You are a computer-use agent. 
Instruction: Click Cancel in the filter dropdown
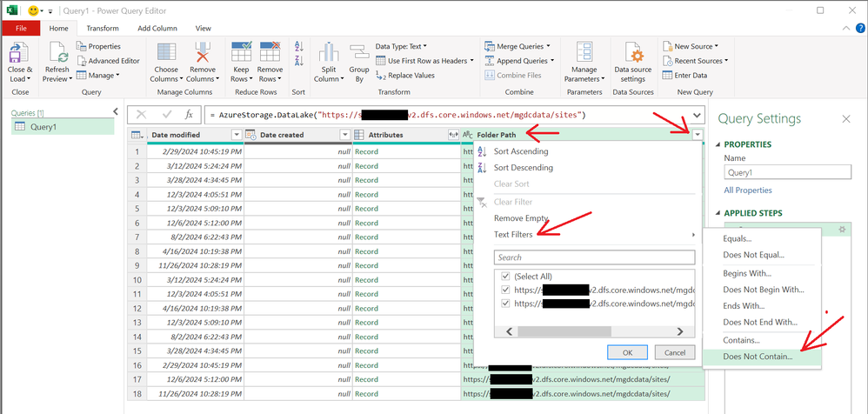(x=675, y=352)
